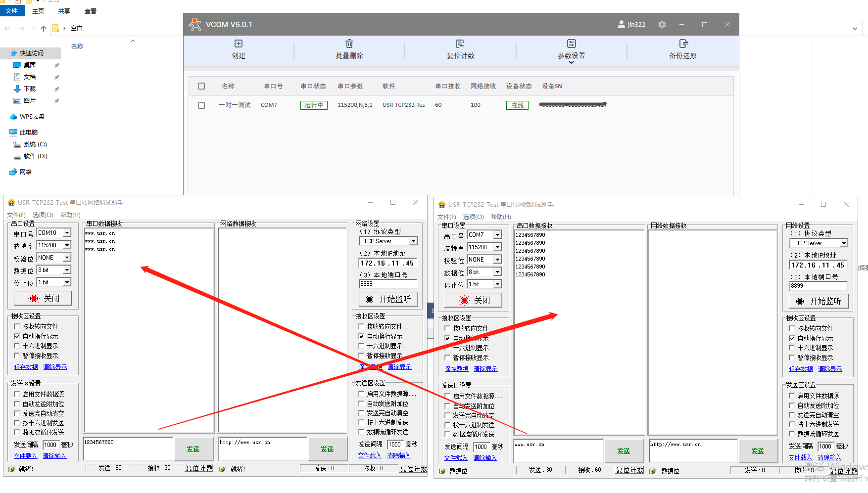Open the 选项(O) menu in the left window

tap(43, 215)
